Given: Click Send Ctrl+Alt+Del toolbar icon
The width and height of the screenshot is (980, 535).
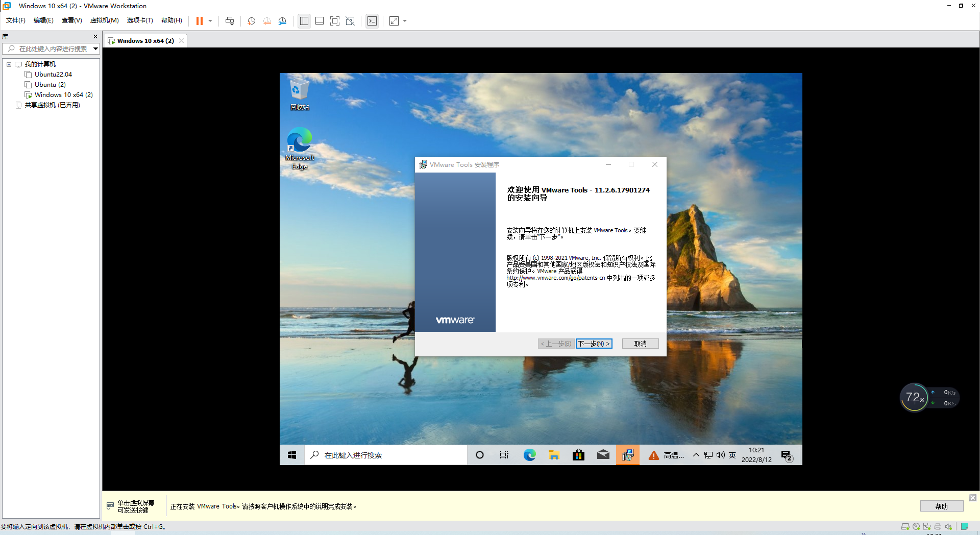Looking at the screenshot, I should (230, 21).
